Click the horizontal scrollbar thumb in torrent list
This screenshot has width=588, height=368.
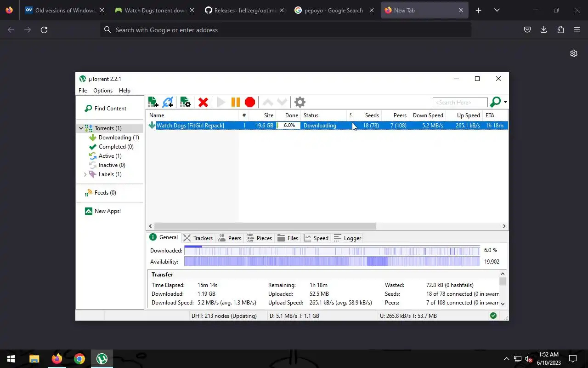coord(265,226)
